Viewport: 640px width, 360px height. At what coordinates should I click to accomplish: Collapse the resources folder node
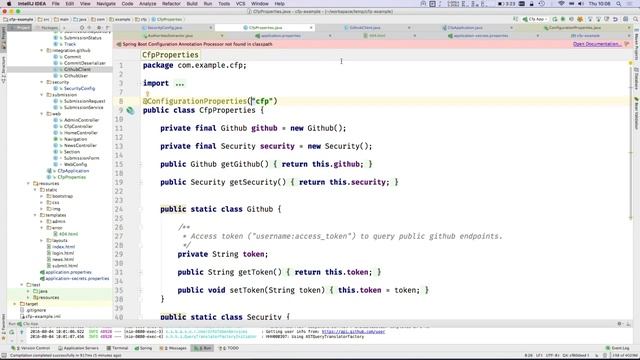coord(29,183)
